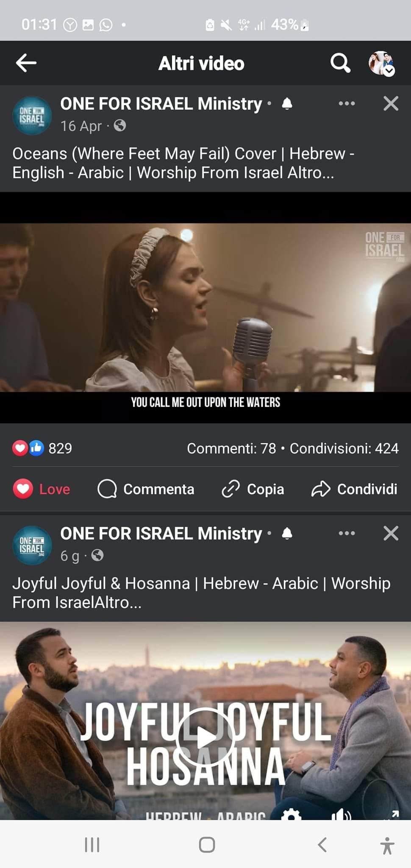
Task: Toggle notification bell on Oceans post
Action: point(287,103)
